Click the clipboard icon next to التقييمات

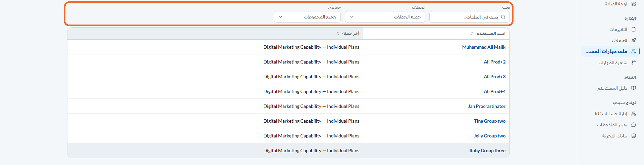coord(633,29)
